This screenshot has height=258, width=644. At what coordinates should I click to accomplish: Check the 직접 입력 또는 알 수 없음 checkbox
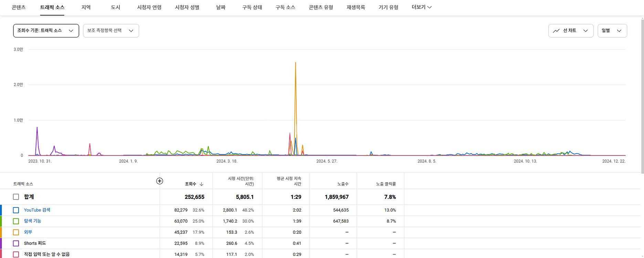pyautogui.click(x=16, y=254)
